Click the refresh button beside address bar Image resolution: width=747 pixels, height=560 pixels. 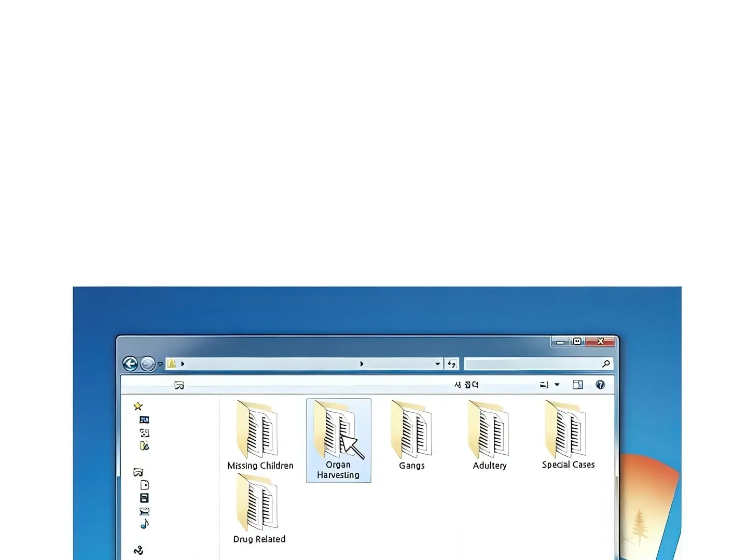click(452, 364)
